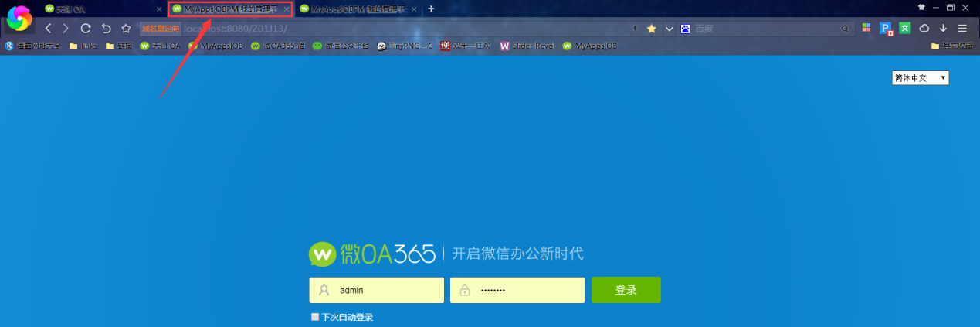Click the shirt skin icon in title bar
Screen dimensions: 980x327
point(921,7)
